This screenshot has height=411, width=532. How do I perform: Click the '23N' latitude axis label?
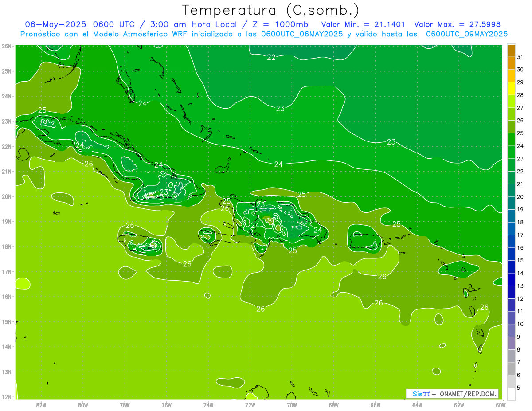click(7, 121)
